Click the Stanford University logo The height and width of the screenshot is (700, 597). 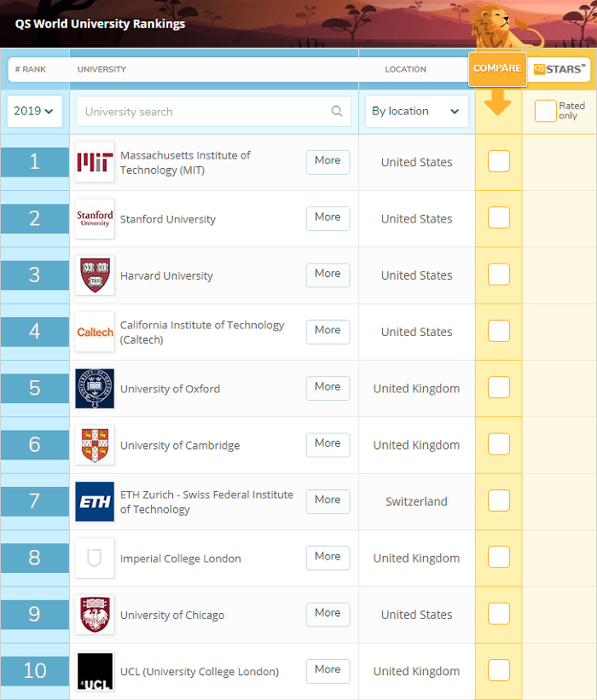(x=95, y=219)
